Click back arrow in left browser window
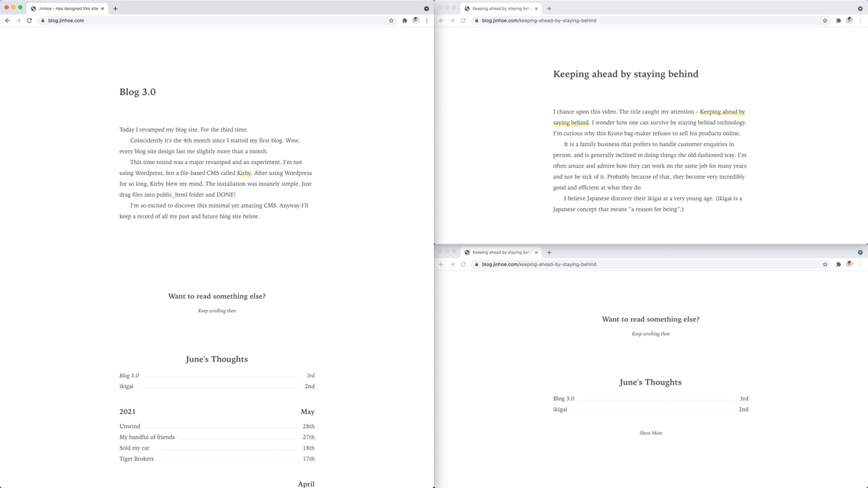The image size is (868, 488). [8, 20]
